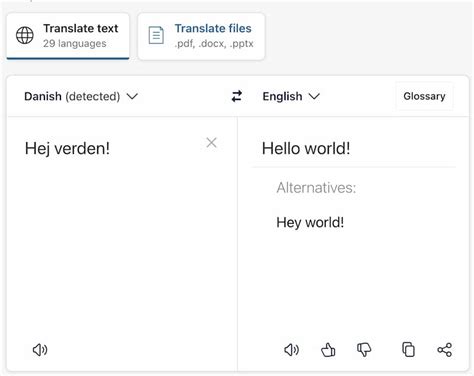Clear the Danish source text
474x376 pixels.
[211, 143]
